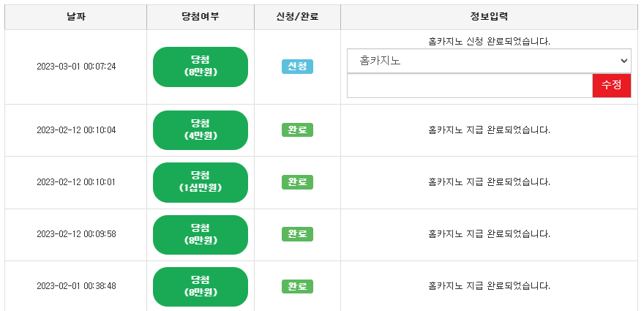Click 완료 badge in the 00:10:04 row
The image size is (644, 311).
(x=297, y=130)
